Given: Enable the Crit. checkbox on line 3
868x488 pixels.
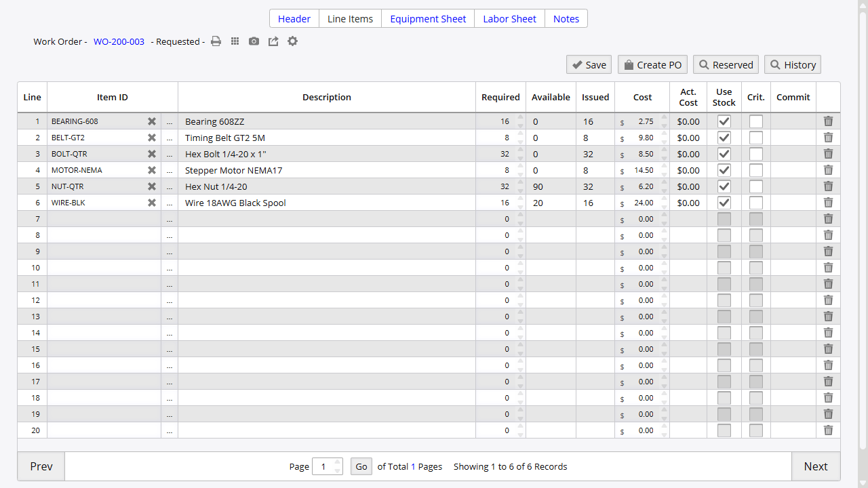Looking at the screenshot, I should click(x=755, y=154).
